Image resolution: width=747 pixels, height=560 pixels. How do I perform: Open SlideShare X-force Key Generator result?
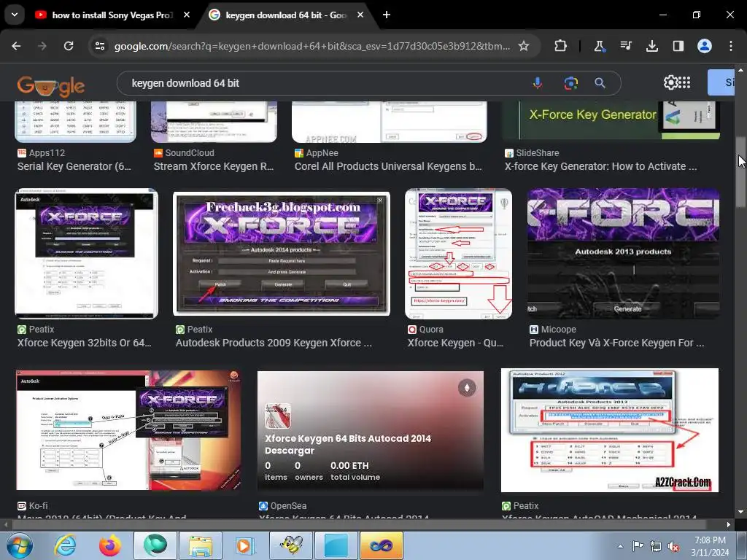point(601,166)
